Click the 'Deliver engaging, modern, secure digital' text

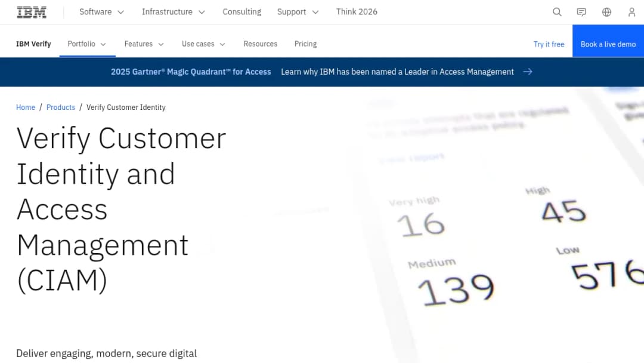pos(106,353)
